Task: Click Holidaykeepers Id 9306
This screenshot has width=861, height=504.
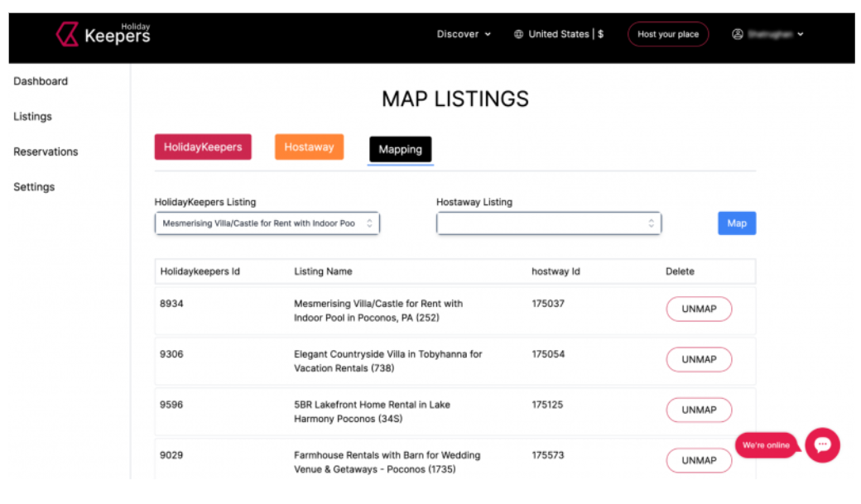Action: (x=171, y=354)
